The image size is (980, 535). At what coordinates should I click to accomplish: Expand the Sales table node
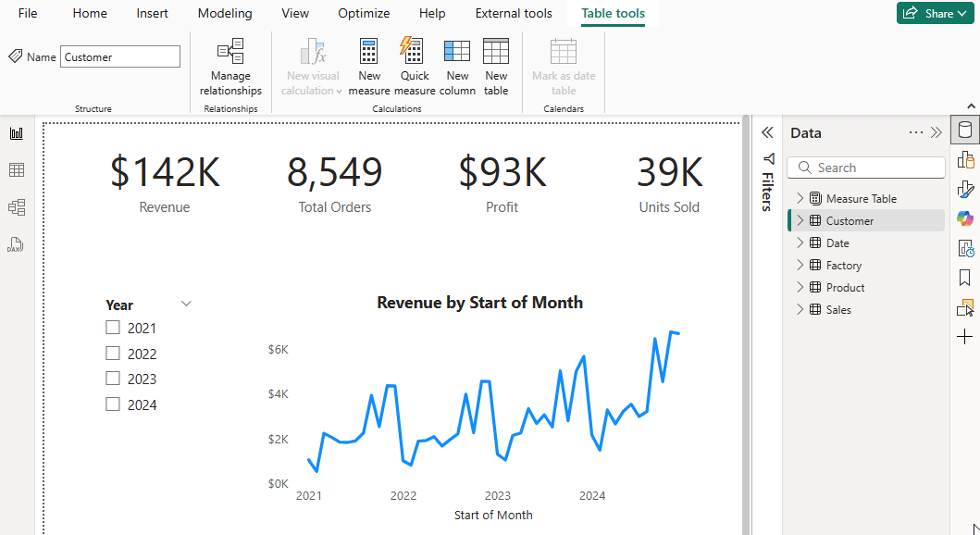pos(800,309)
